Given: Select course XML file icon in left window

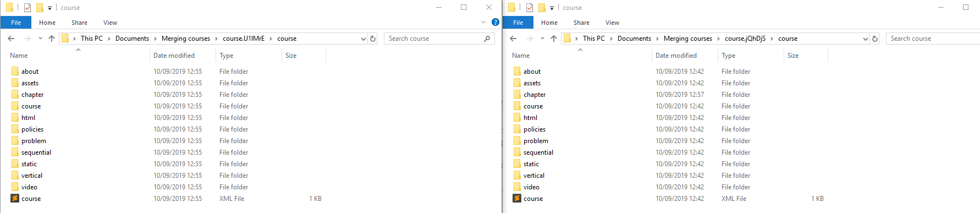Looking at the screenshot, I should (15, 199).
